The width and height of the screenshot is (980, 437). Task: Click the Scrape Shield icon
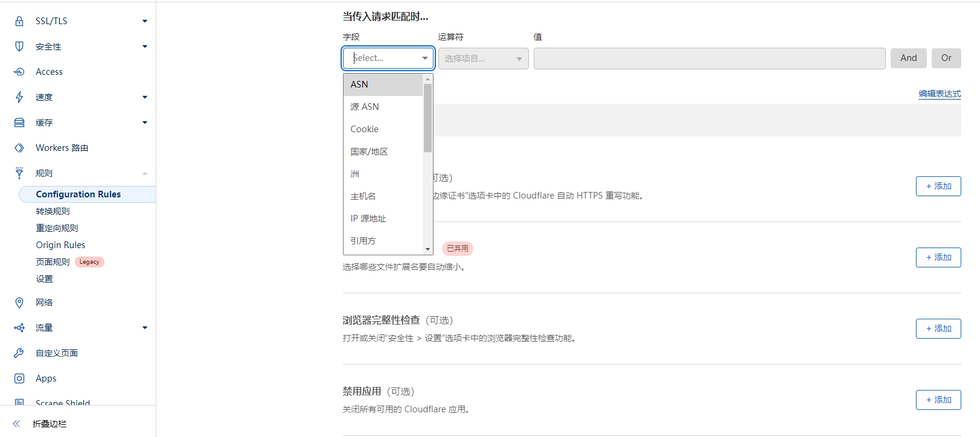click(19, 402)
